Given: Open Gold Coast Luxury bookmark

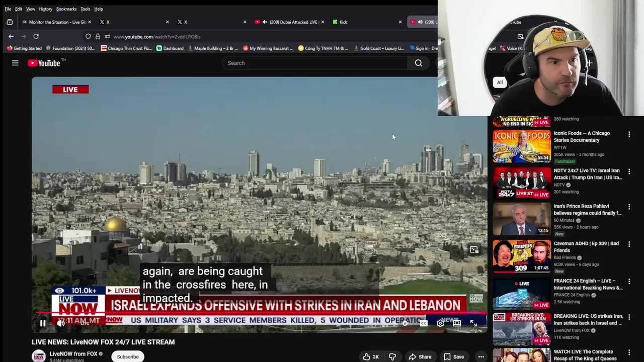Looking at the screenshot, I should pos(378,48).
